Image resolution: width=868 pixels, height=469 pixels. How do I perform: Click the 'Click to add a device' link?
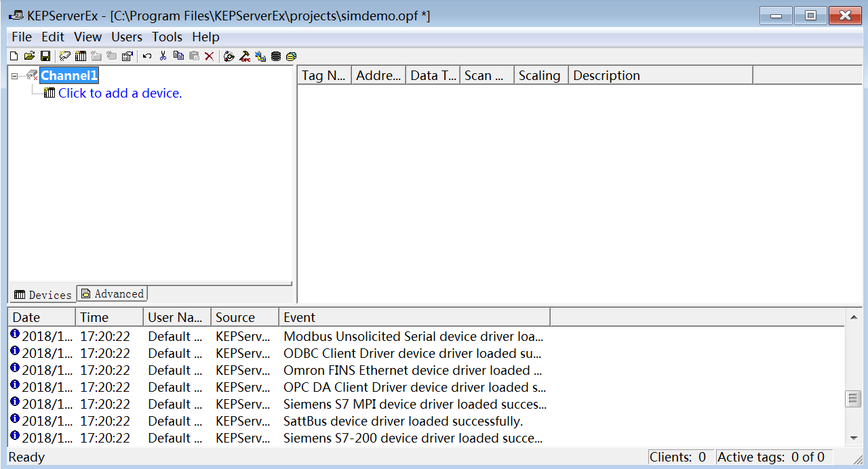[x=120, y=93]
